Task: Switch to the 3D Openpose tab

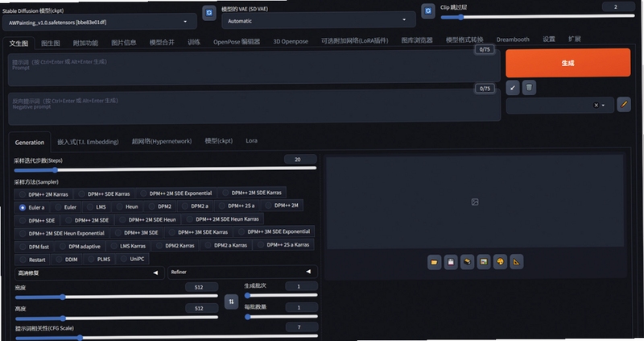Action: click(x=291, y=41)
